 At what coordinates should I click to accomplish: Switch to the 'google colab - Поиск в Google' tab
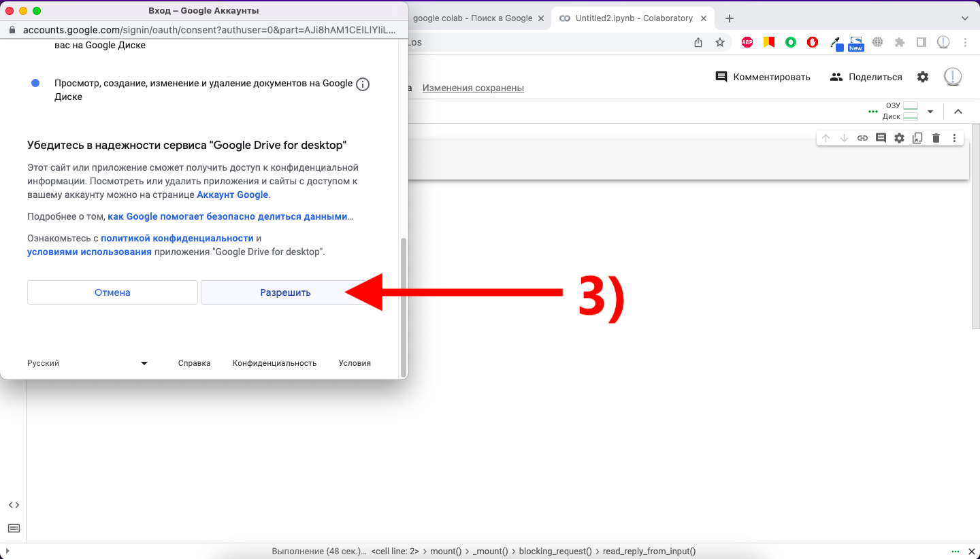pyautogui.click(x=472, y=18)
